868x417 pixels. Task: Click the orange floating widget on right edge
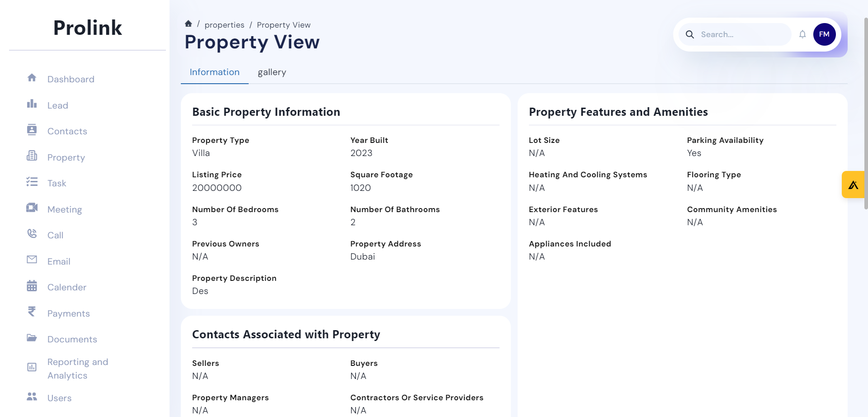[854, 185]
